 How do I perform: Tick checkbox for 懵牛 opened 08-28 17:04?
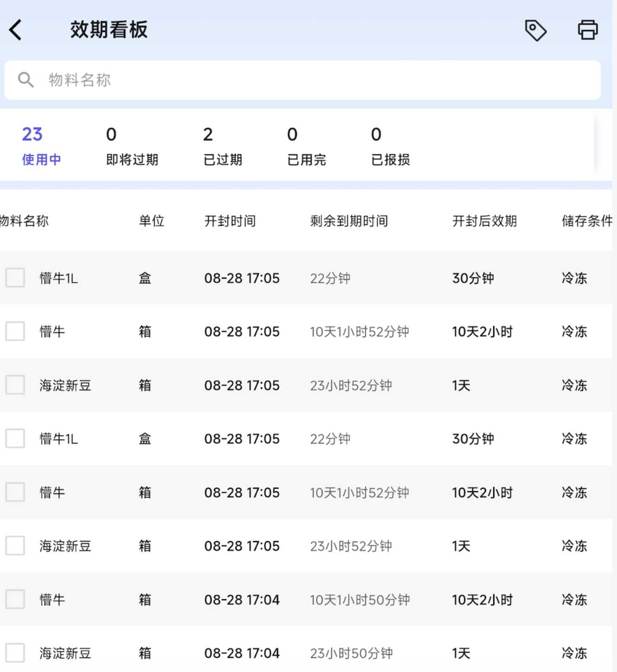pos(15,599)
